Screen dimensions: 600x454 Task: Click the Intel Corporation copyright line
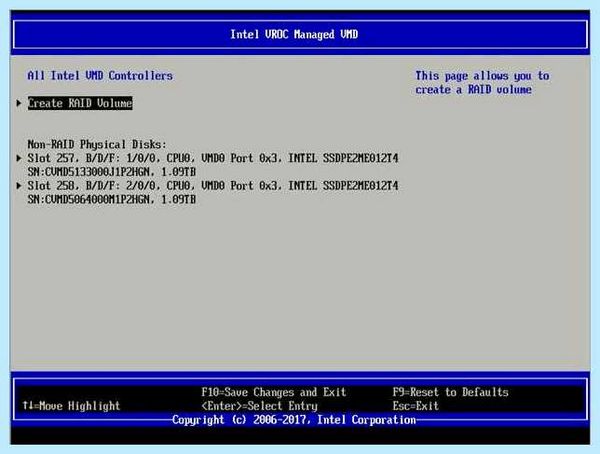pos(294,420)
